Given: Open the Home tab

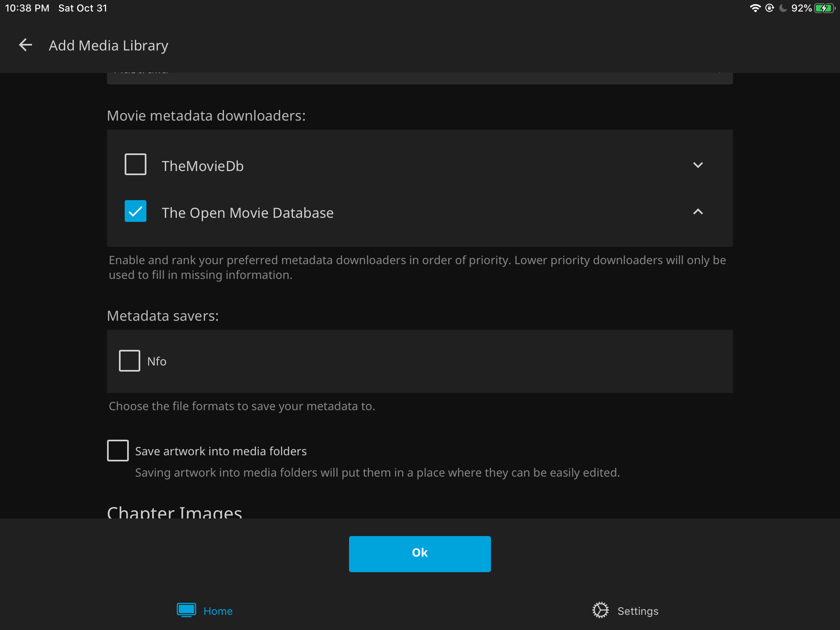Looking at the screenshot, I should point(205,611).
